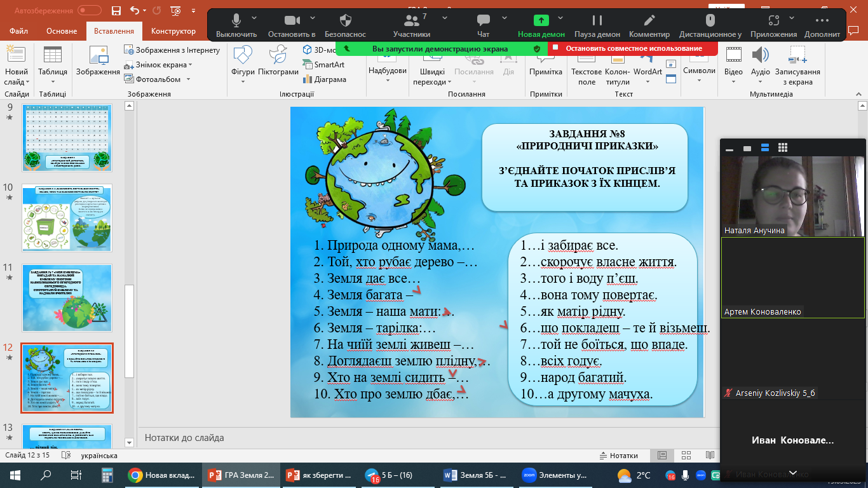Image resolution: width=868 pixels, height=488 pixels.
Task: Stop video in Zoom toolbar
Action: 292,25
